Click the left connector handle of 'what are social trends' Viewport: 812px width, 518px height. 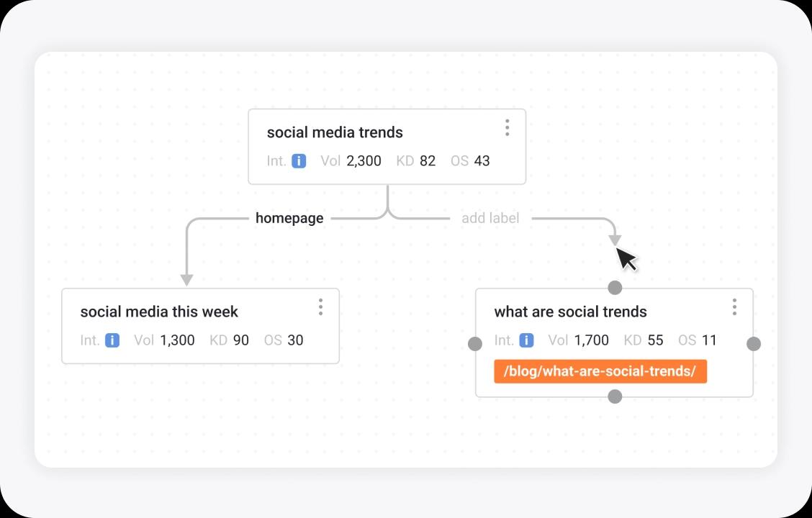point(475,344)
